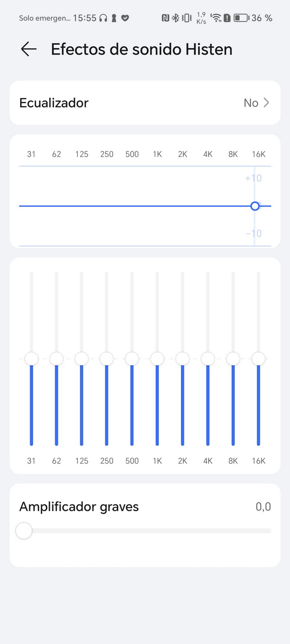Viewport: 290px width, 644px height.
Task: Tap the 8K band slider knob
Action: (233, 359)
